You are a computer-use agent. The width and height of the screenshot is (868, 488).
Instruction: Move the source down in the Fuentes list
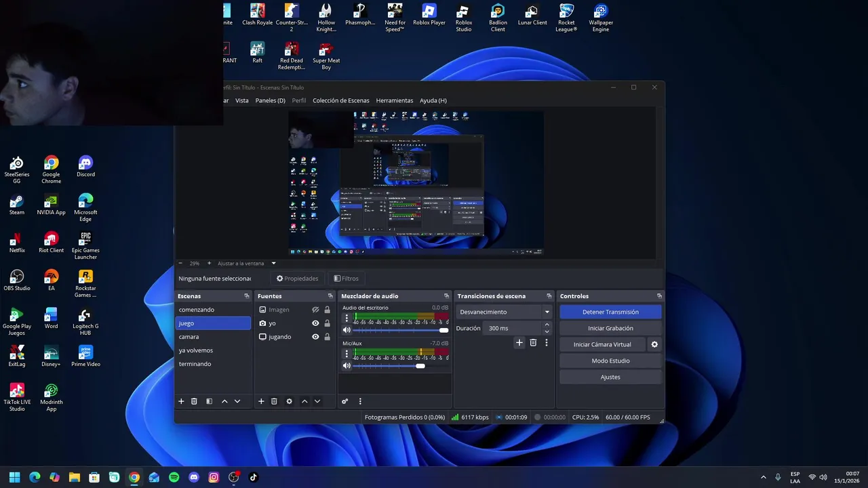317,401
